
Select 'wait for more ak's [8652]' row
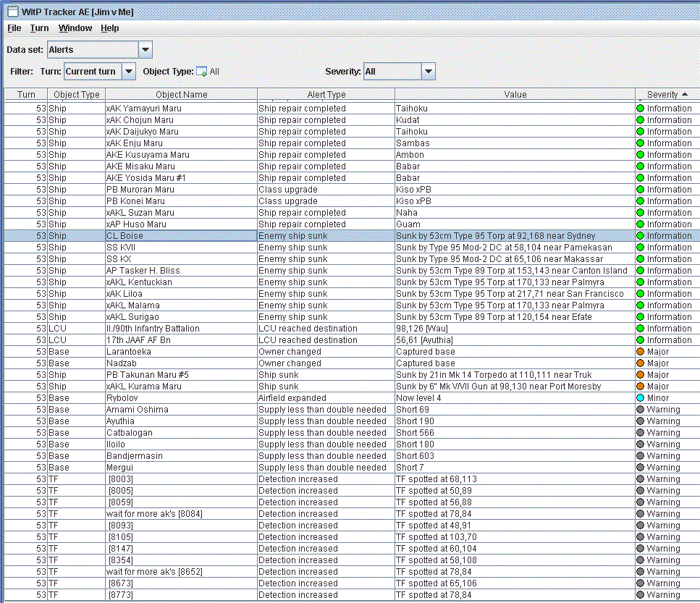click(352, 572)
